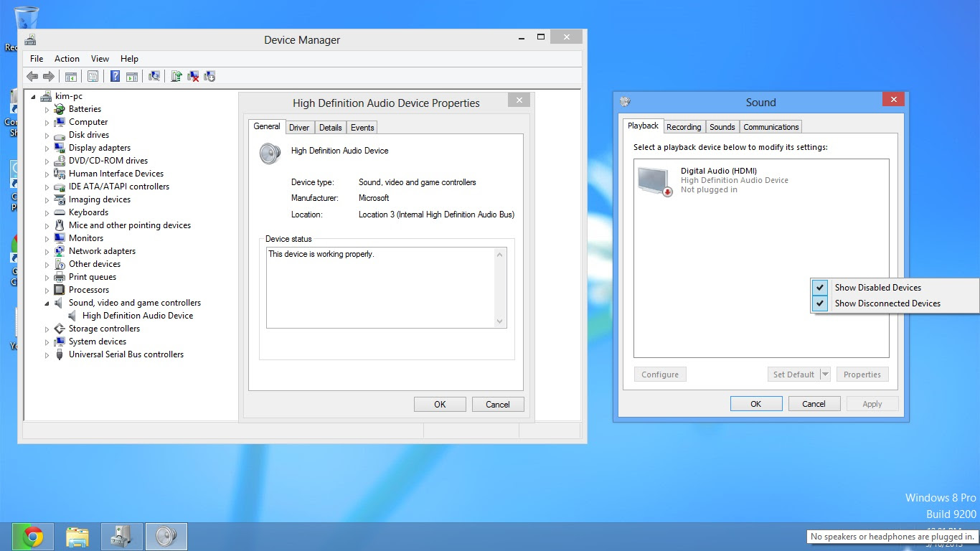
Task: Open Google Chrome from the taskbar
Action: click(x=33, y=536)
